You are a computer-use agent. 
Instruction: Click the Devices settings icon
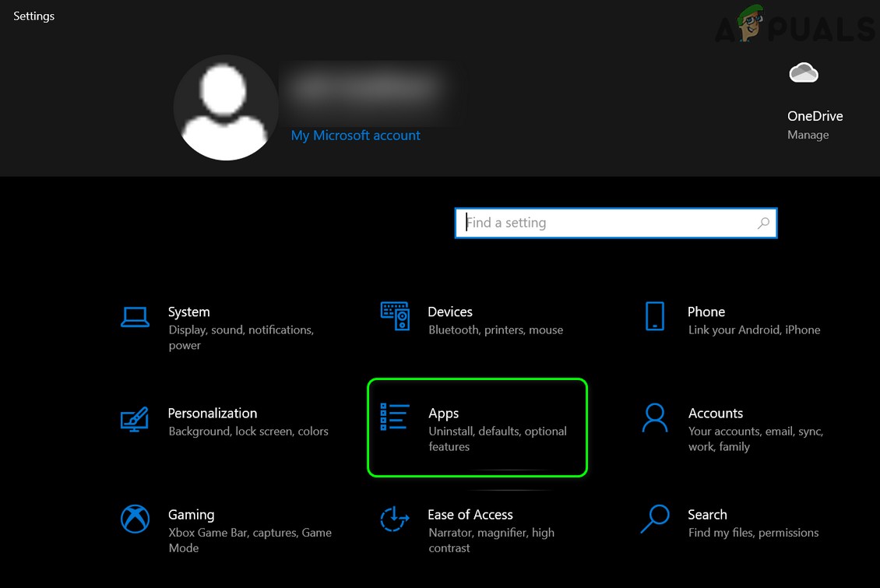pyautogui.click(x=395, y=316)
